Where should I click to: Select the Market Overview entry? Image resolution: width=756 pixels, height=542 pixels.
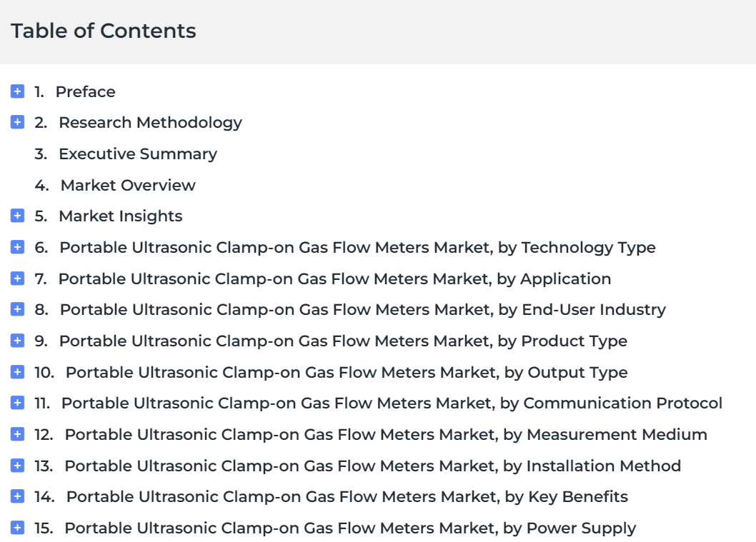point(128,185)
